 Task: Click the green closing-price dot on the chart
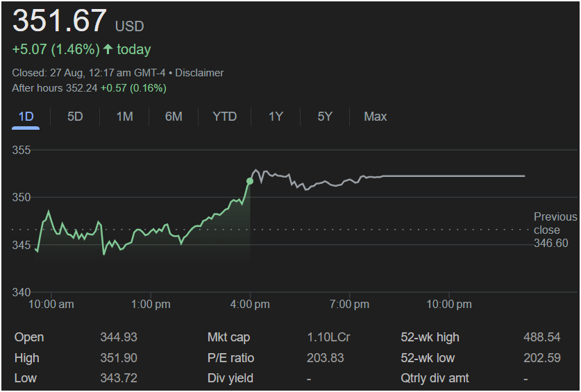coord(250,181)
